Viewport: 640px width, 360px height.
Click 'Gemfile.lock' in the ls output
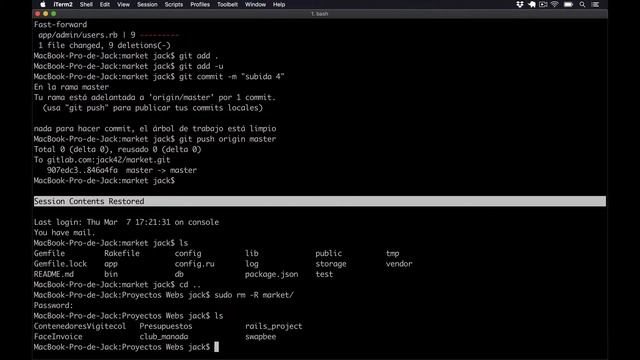60,264
